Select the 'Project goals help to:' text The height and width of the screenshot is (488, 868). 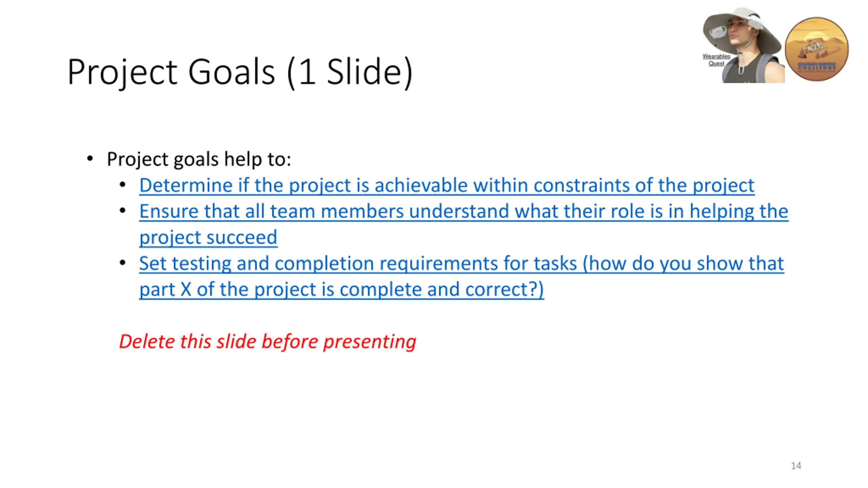tap(199, 159)
